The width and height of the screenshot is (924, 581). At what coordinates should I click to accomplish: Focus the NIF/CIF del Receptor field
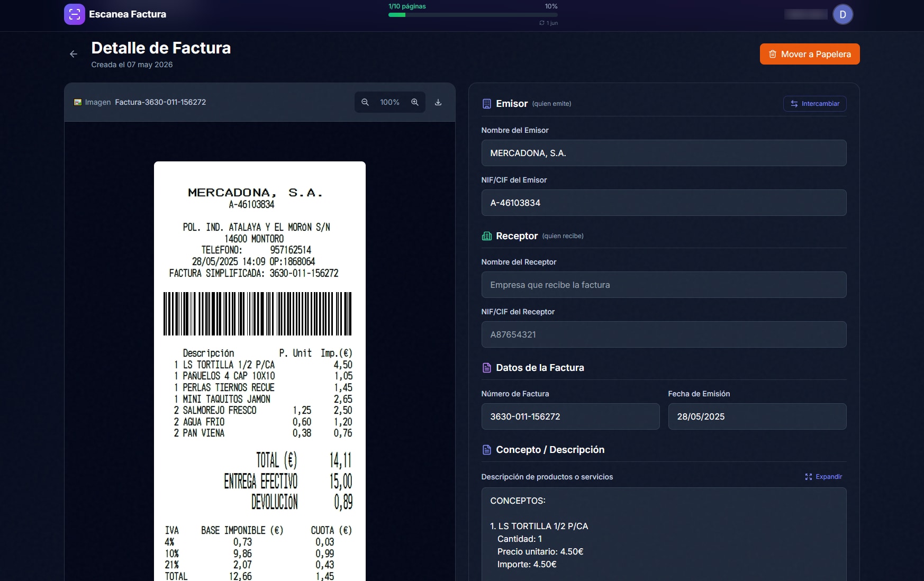point(664,334)
